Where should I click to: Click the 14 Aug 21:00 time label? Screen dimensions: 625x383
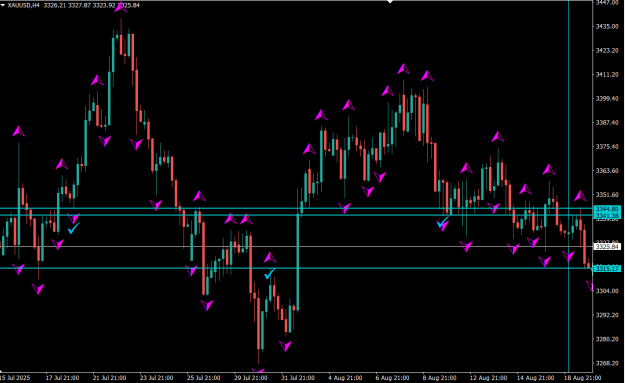(x=535, y=378)
